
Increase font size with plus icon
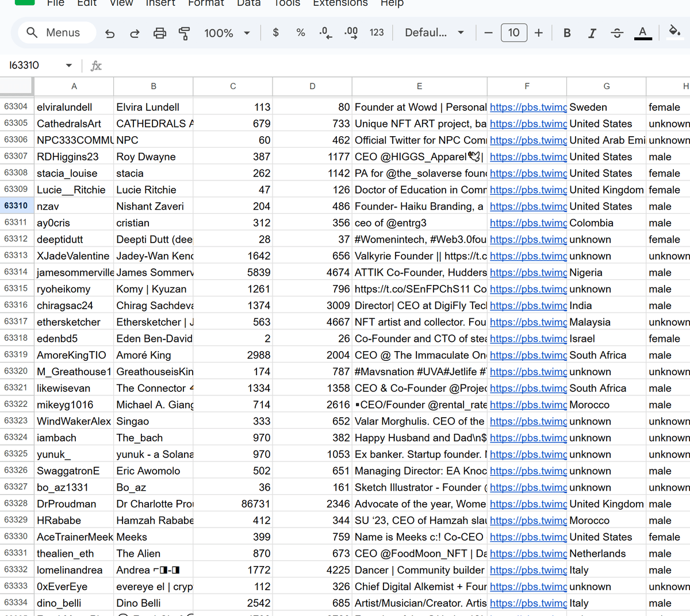coord(539,33)
